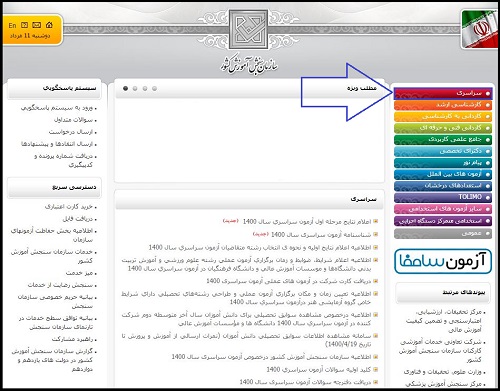Open خرید کارت اعتباری link
The image size is (500, 391).
coord(69,207)
